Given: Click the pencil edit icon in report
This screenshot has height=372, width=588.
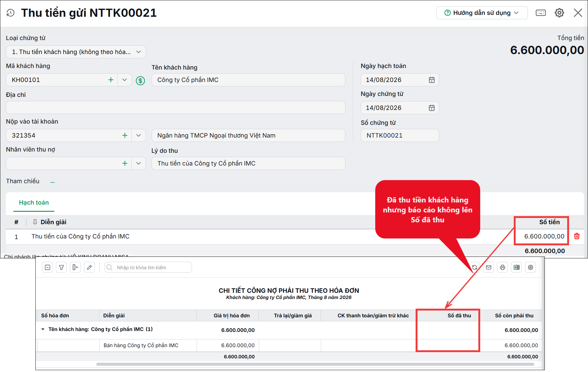Looking at the screenshot, I should tap(89, 267).
